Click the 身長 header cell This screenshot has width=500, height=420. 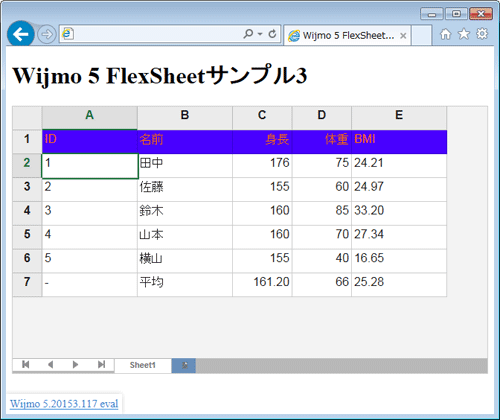262,142
